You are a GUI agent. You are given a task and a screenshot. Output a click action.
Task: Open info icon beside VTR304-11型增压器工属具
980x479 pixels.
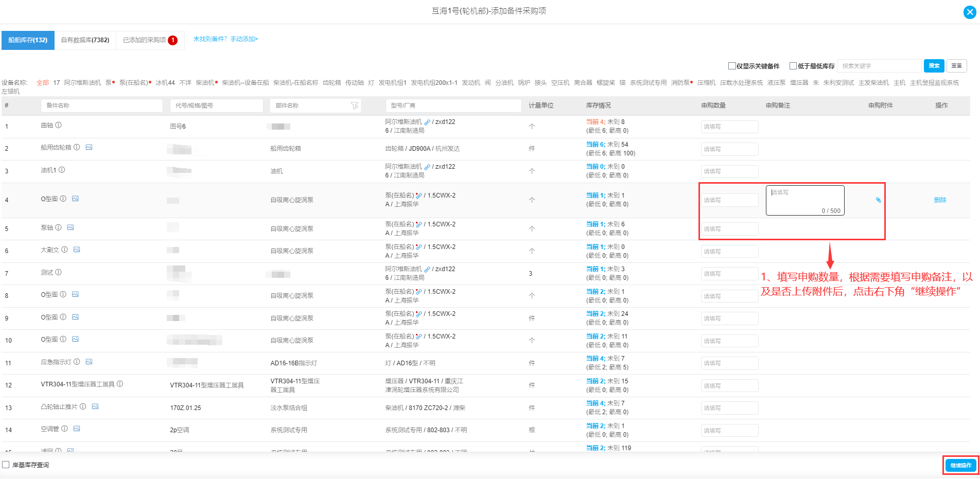click(x=120, y=384)
